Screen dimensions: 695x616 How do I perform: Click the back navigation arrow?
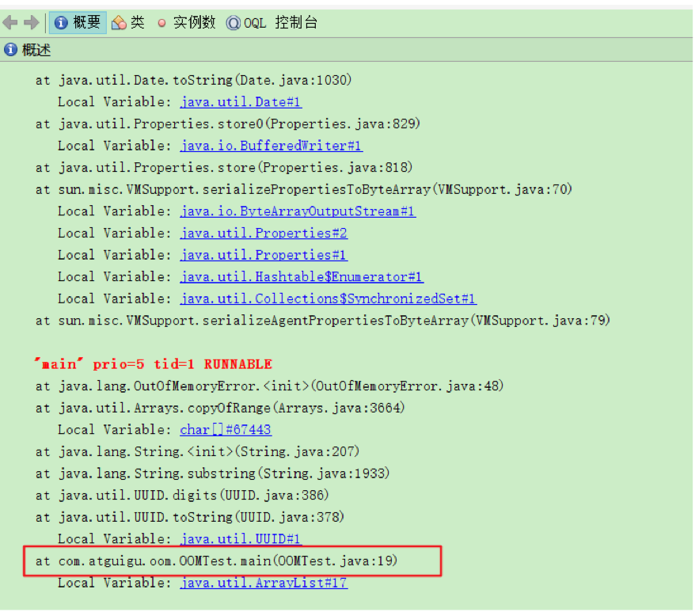pyautogui.click(x=10, y=23)
